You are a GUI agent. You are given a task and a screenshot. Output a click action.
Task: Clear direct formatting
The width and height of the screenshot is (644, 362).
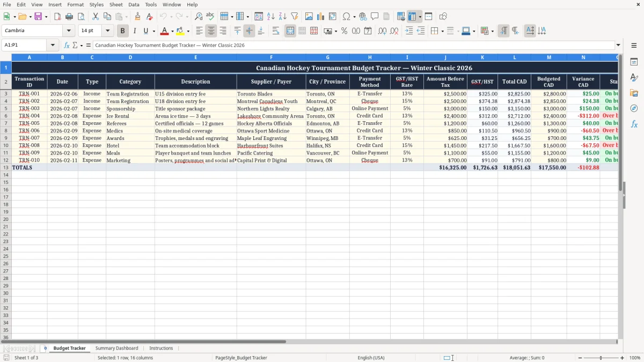click(x=149, y=17)
